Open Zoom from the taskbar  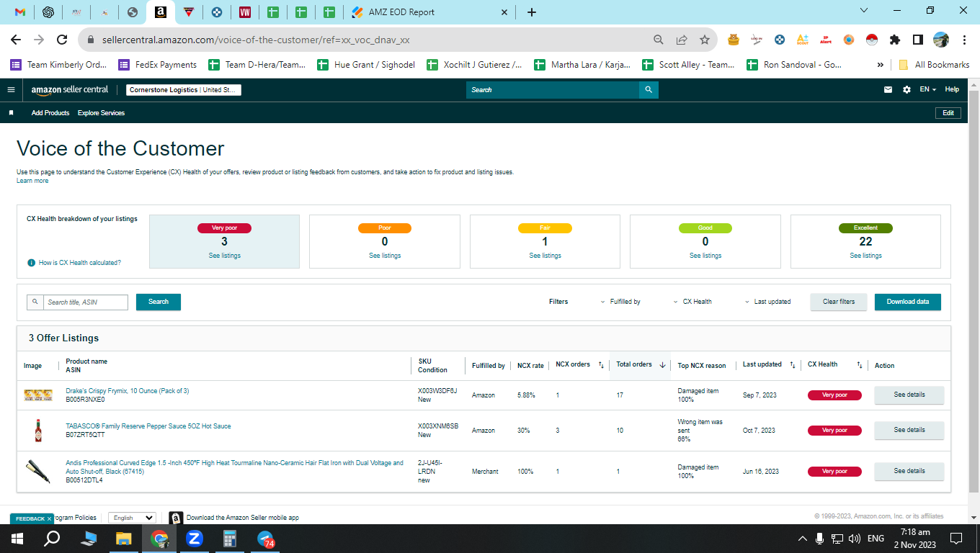[x=195, y=539]
